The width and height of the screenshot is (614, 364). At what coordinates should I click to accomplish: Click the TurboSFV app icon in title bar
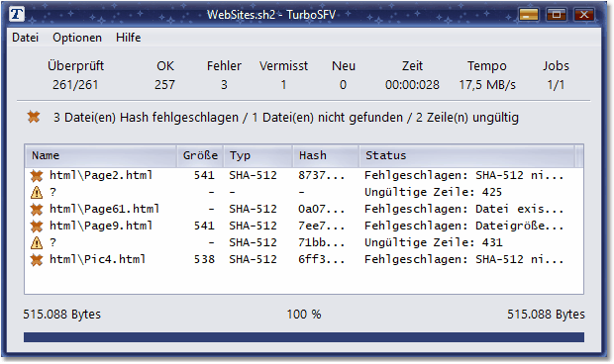point(17,15)
